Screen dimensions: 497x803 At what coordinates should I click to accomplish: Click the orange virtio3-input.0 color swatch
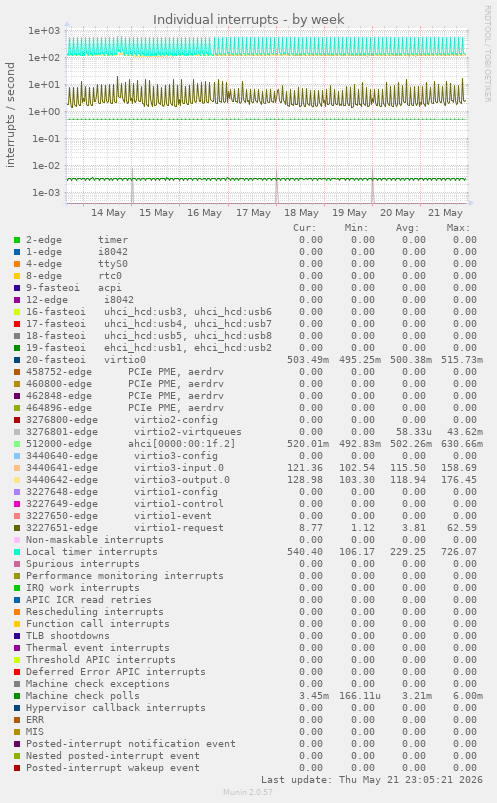tap(17, 468)
